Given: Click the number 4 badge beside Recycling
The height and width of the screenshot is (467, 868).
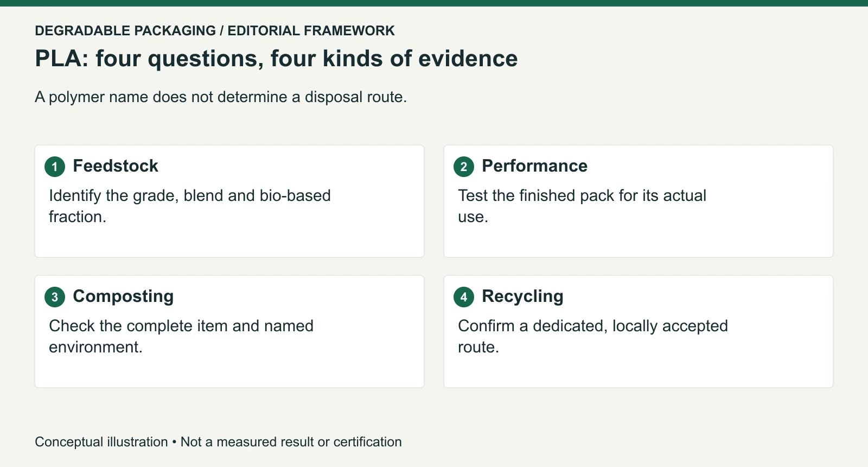Looking at the screenshot, I should click(x=464, y=297).
